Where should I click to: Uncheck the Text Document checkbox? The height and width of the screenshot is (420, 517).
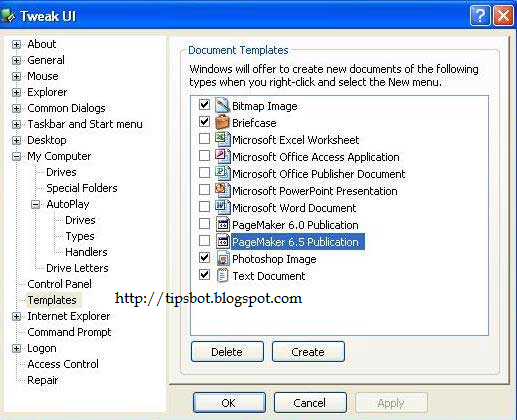click(204, 275)
